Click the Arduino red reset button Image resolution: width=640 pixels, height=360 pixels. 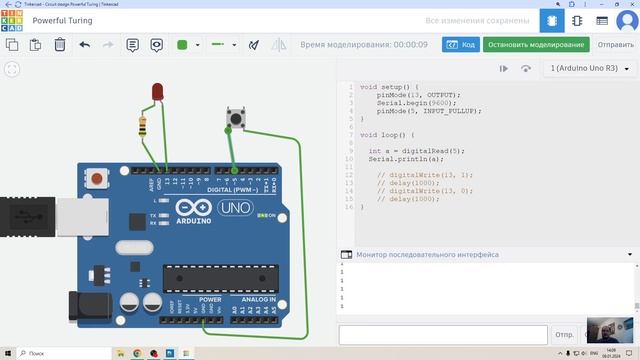97,178
